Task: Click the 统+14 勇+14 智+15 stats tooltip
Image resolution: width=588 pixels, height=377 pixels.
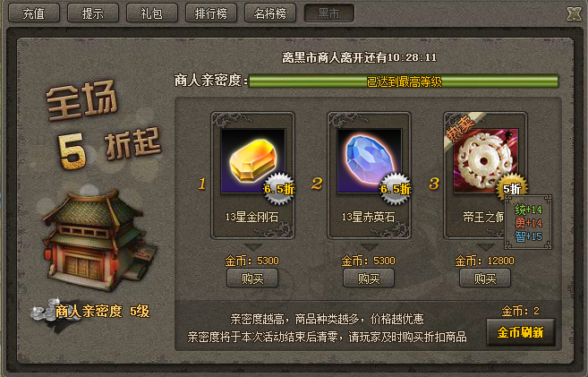Action: [x=528, y=222]
